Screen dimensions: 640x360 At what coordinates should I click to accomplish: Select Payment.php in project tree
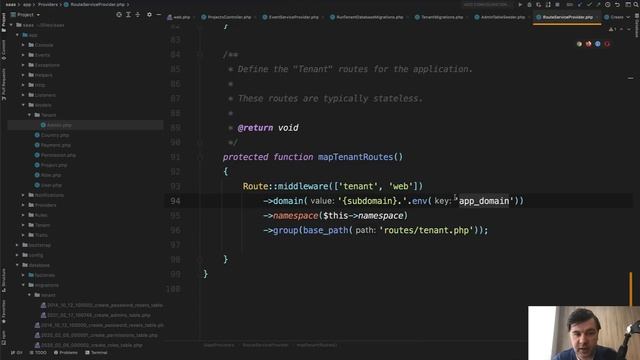(x=53, y=145)
